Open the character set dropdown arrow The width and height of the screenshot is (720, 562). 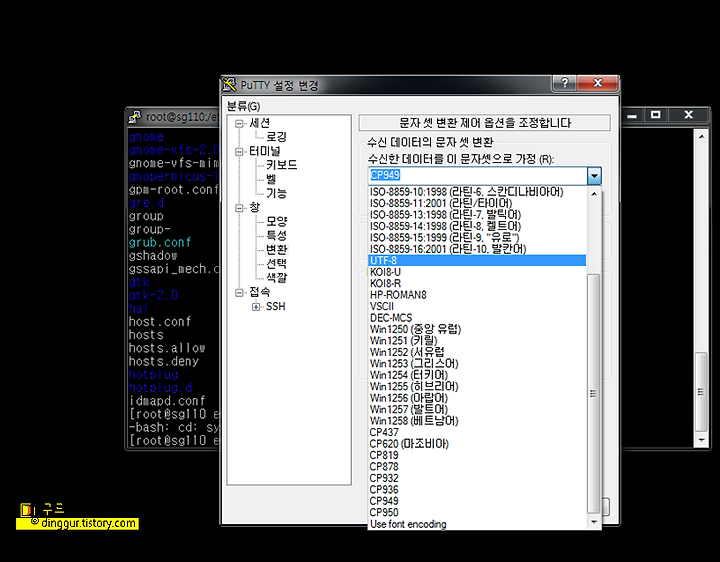(594, 175)
